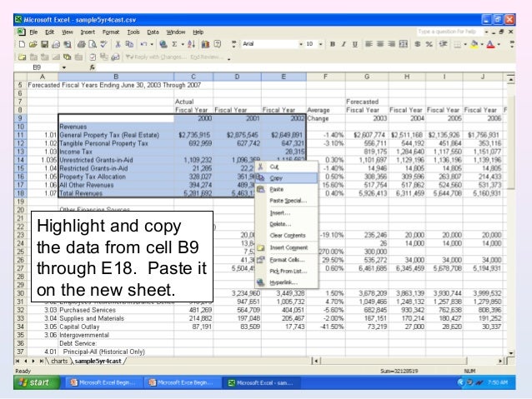Run the Spelling check icon
Screen dimensions: 532x399
tap(104, 44)
